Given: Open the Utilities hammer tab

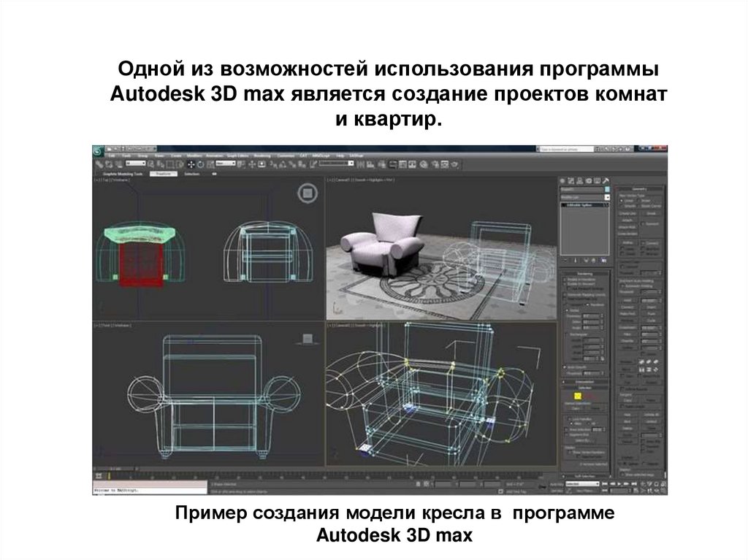Looking at the screenshot, I should [606, 181].
